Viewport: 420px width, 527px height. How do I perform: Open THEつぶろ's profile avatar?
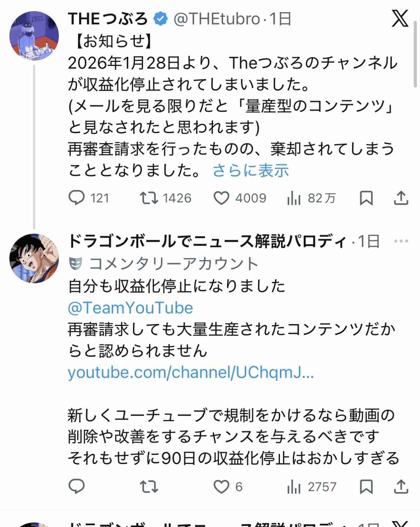[x=34, y=35]
